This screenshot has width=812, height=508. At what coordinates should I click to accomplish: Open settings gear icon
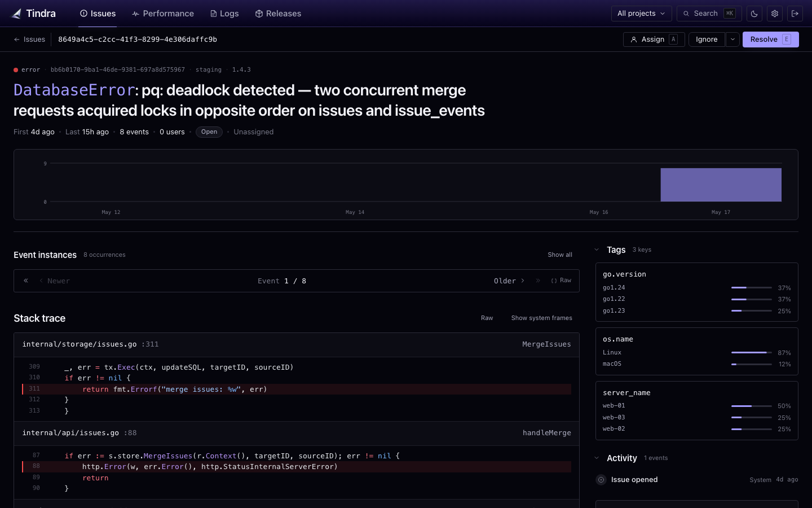click(775, 14)
